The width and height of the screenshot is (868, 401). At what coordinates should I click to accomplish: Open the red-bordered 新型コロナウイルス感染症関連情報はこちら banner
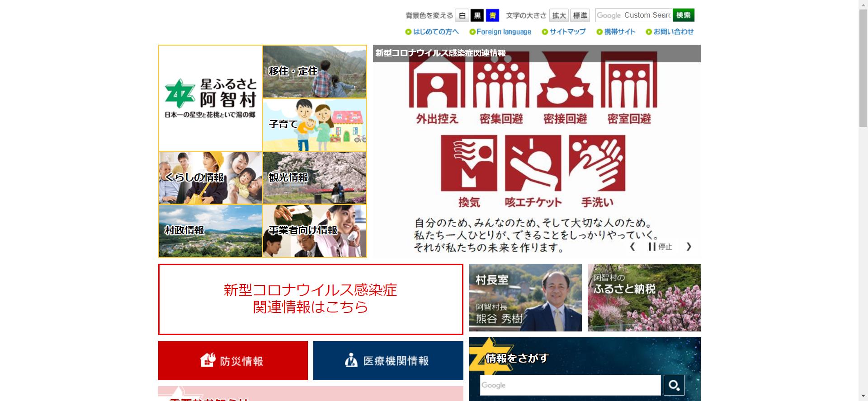pyautogui.click(x=311, y=299)
